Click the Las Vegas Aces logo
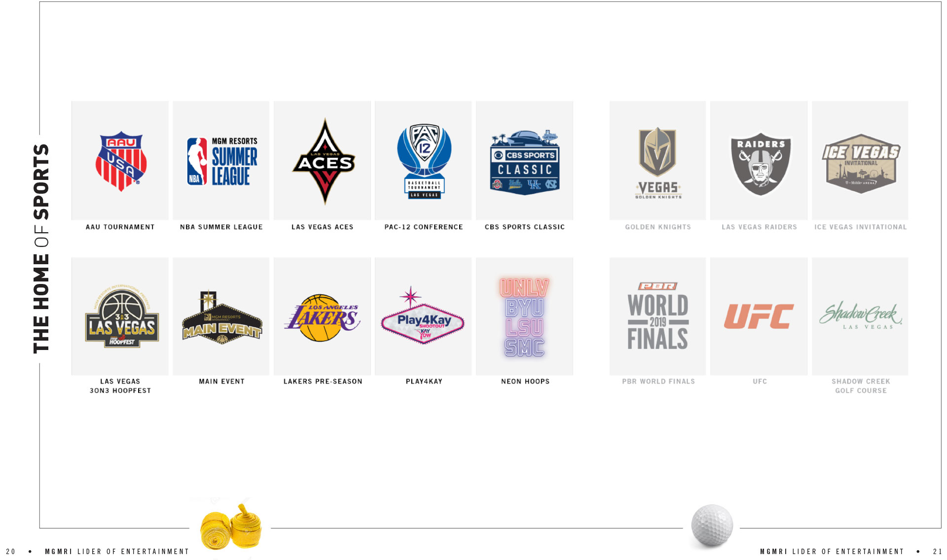Screen dimensions: 947x560 (x=324, y=161)
